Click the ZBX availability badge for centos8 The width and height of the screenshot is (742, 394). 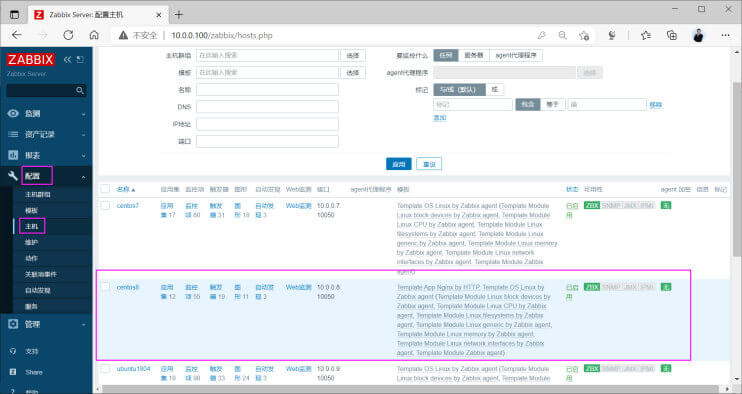pyautogui.click(x=592, y=287)
